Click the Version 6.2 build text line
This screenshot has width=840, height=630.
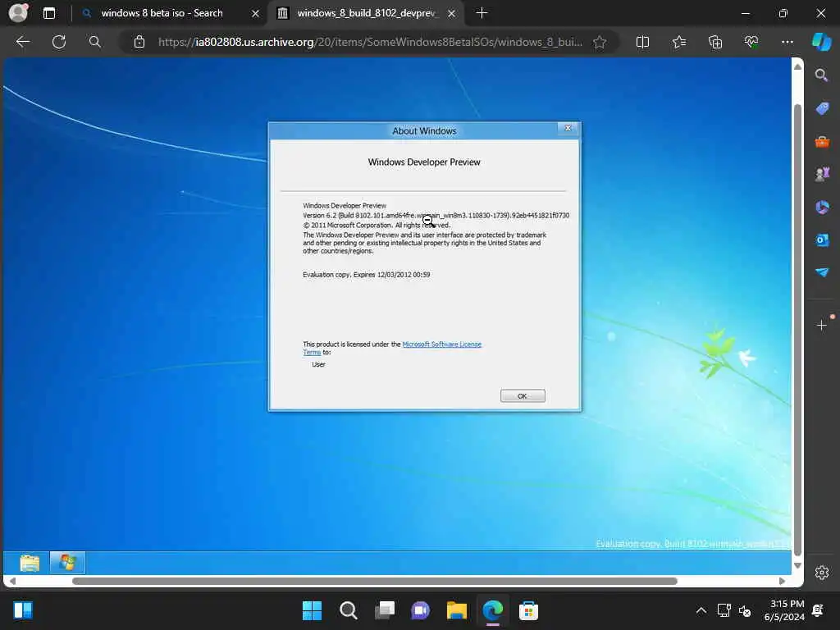[x=436, y=216]
